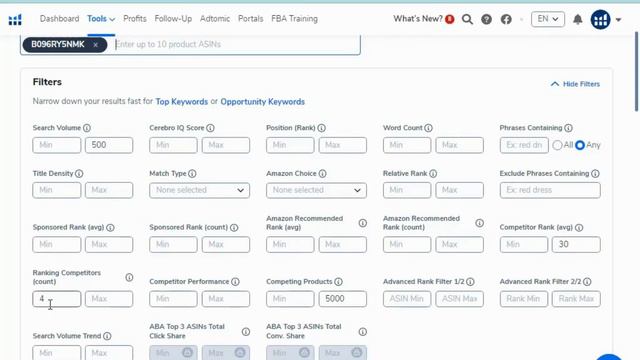Show info for Match Type
This screenshot has height=360, width=640.
[x=192, y=174]
